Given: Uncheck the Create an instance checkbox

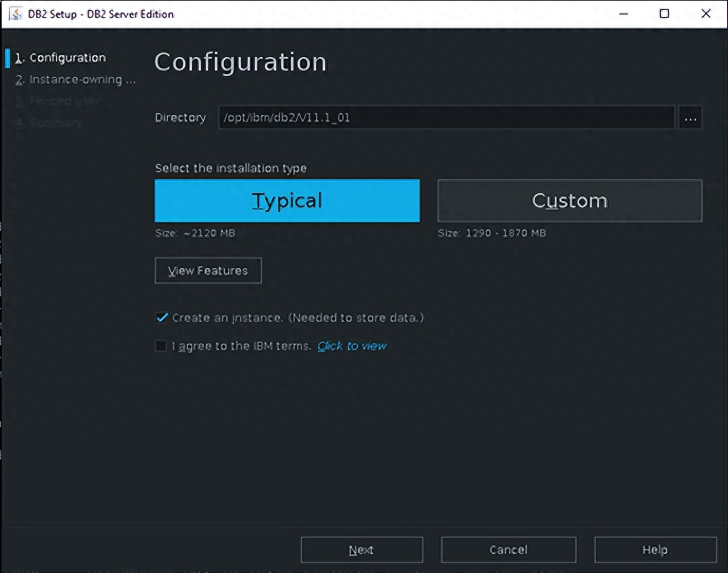Looking at the screenshot, I should [x=162, y=318].
